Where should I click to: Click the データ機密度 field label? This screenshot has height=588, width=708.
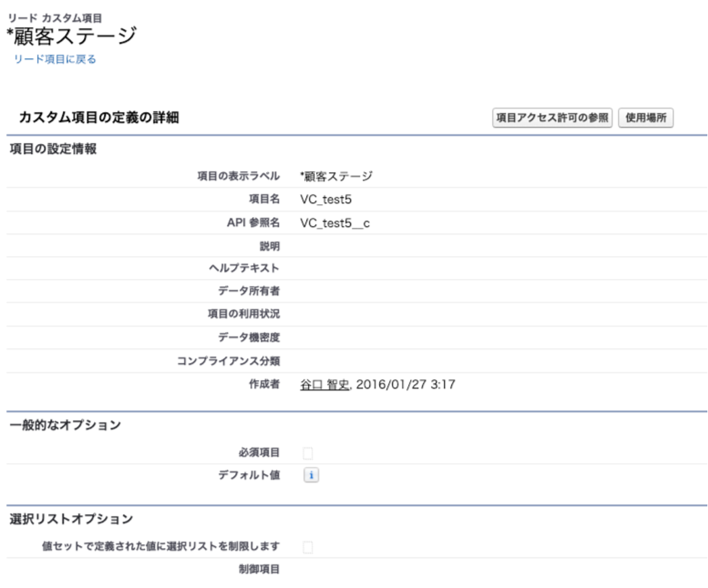click(x=248, y=338)
